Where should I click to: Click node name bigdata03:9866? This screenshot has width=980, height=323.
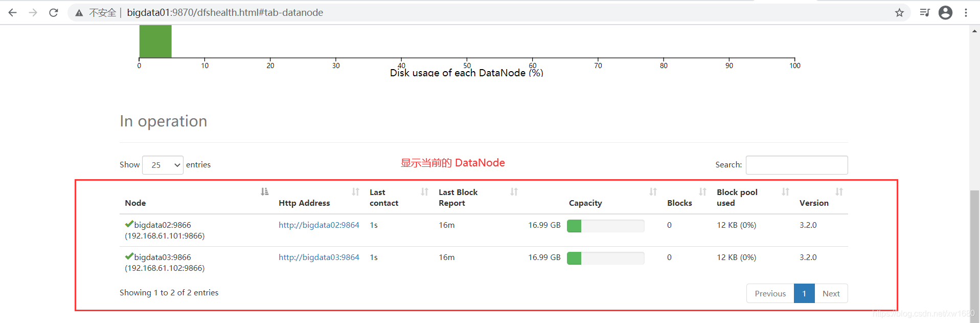(x=163, y=257)
